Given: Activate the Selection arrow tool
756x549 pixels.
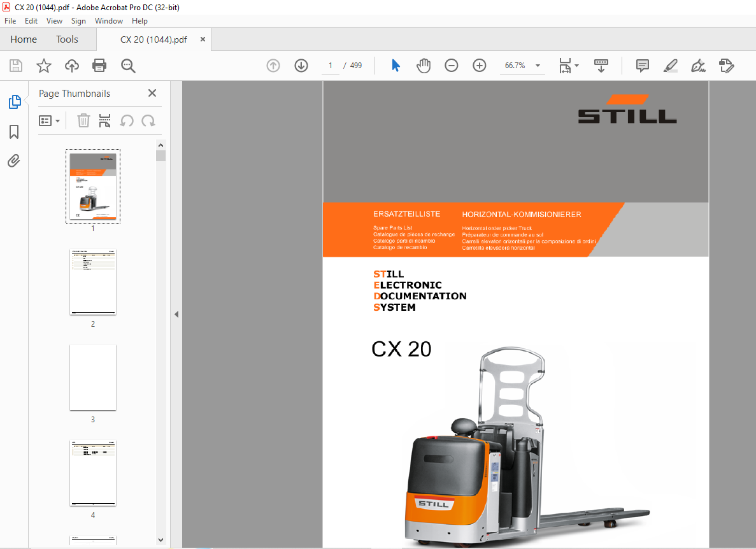Looking at the screenshot, I should [x=396, y=66].
